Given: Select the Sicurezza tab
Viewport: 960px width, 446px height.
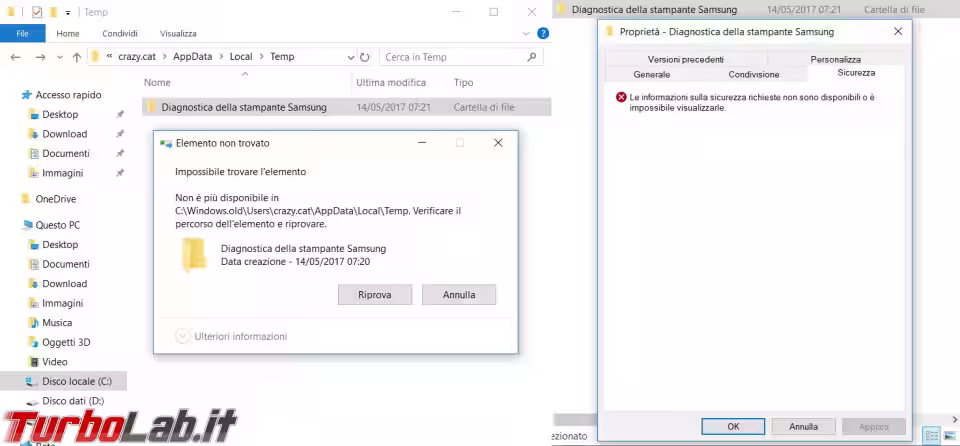Looking at the screenshot, I should (856, 72).
